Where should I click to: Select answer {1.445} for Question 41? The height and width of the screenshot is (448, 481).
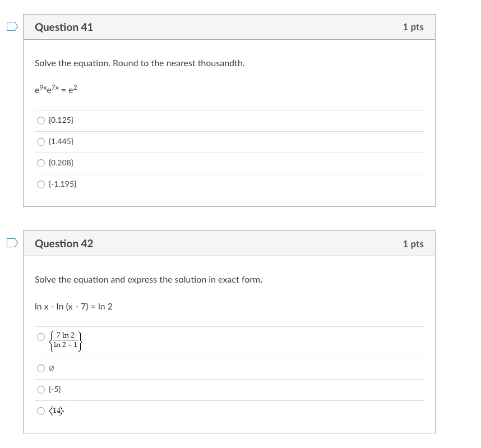(40, 141)
